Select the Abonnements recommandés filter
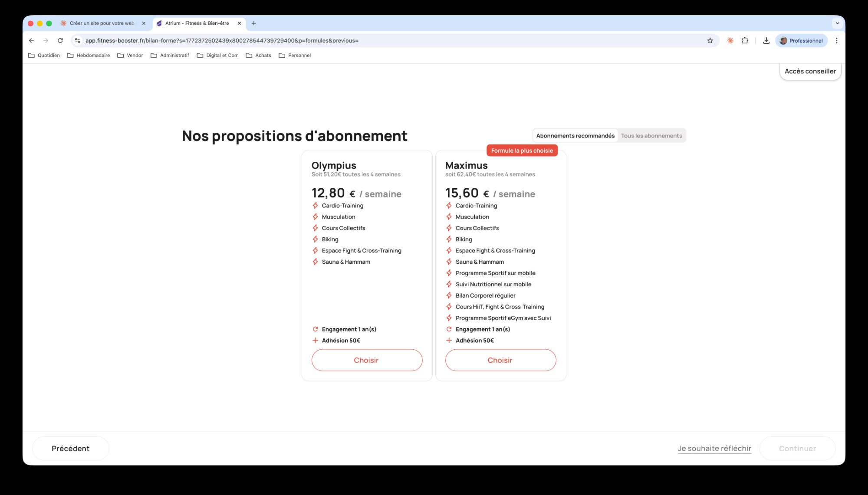The width and height of the screenshot is (868, 495). [575, 135]
